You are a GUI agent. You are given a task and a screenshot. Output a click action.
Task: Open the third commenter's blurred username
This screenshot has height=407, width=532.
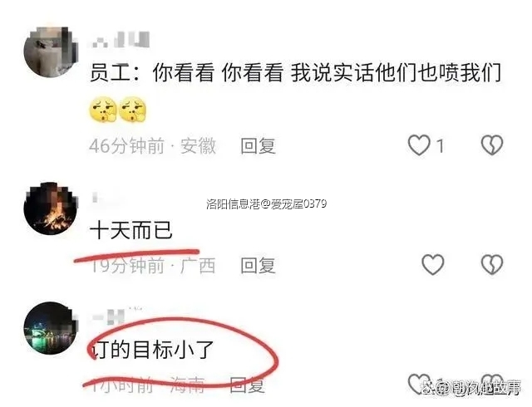coord(117,316)
